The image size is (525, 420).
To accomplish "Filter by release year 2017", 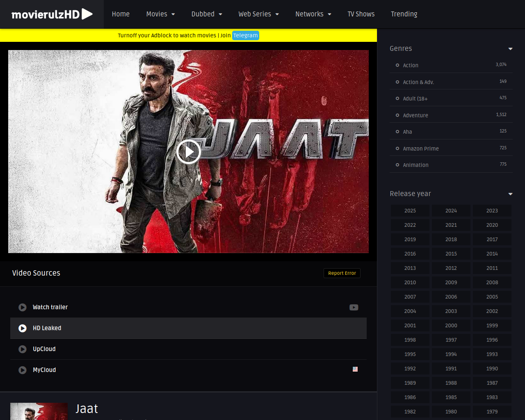I will tap(492, 240).
